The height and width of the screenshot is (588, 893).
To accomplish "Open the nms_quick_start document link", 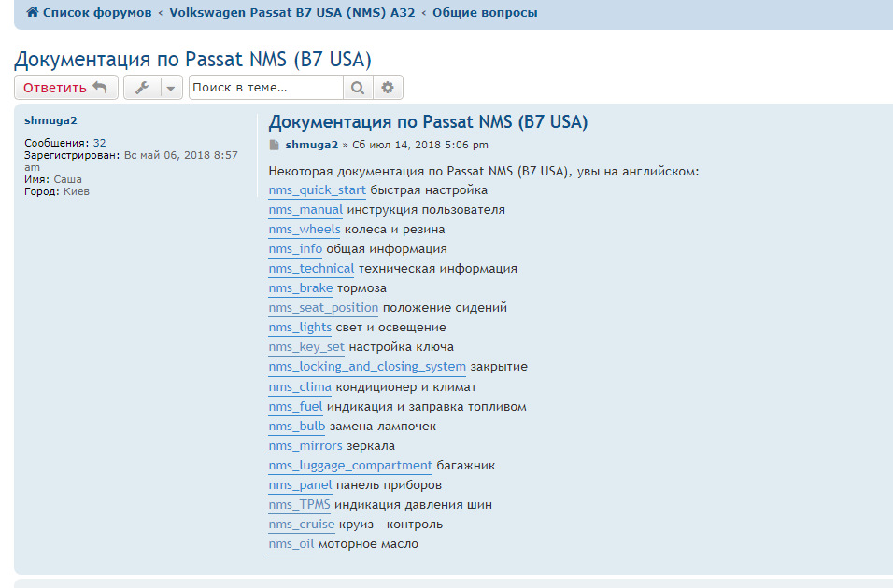I will coord(318,190).
